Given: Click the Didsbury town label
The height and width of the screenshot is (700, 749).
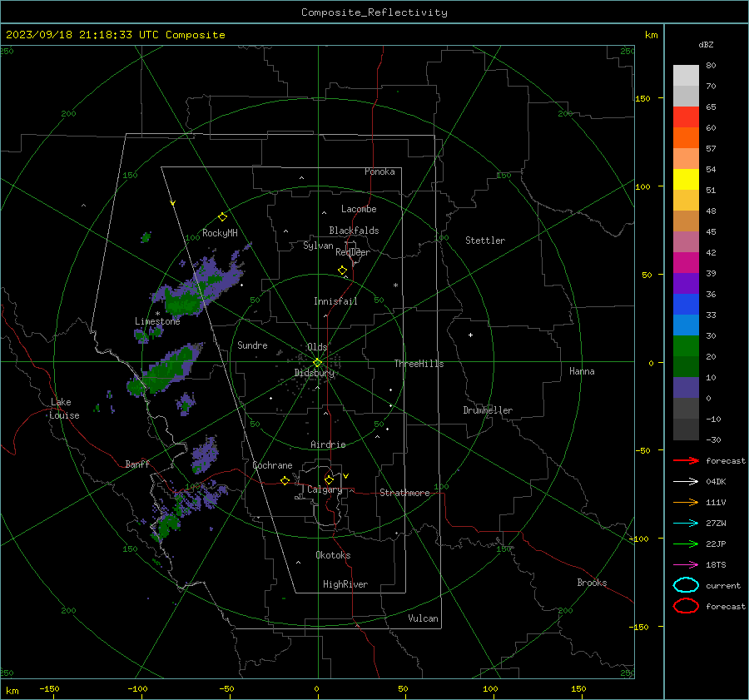Looking at the screenshot, I should [x=314, y=373].
